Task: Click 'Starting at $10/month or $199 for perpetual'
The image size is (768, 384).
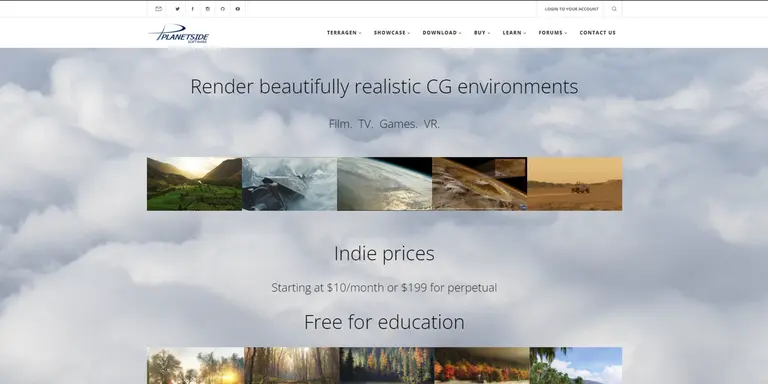Action: 384,288
